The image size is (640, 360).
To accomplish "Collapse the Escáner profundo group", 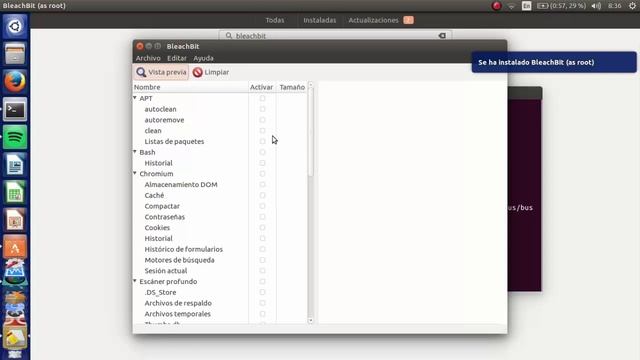I will [135, 281].
